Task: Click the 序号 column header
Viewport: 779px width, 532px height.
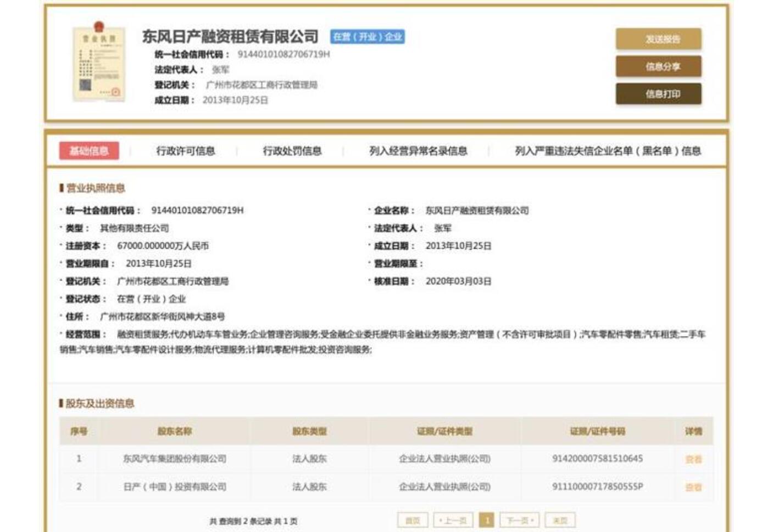Action: [x=79, y=432]
